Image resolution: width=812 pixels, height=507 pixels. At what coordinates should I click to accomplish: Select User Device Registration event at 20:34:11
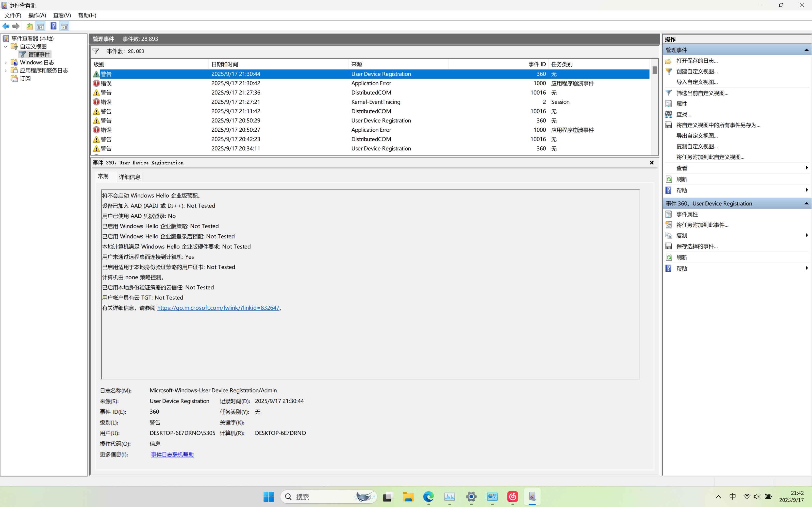(x=370, y=149)
